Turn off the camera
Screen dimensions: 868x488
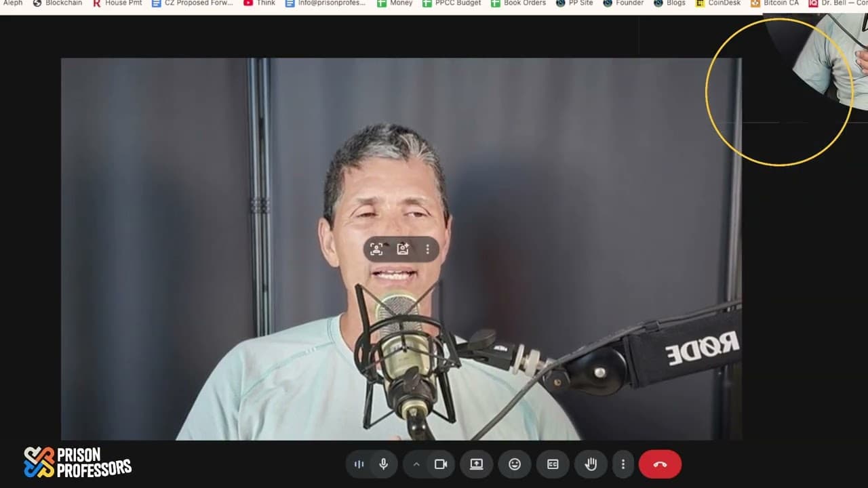(x=441, y=464)
